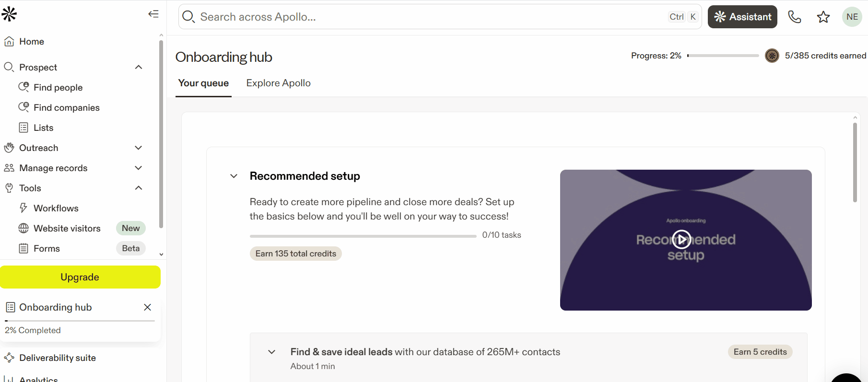Open Find companies in the sidebar
The image size is (868, 382).
pyautogui.click(x=66, y=108)
